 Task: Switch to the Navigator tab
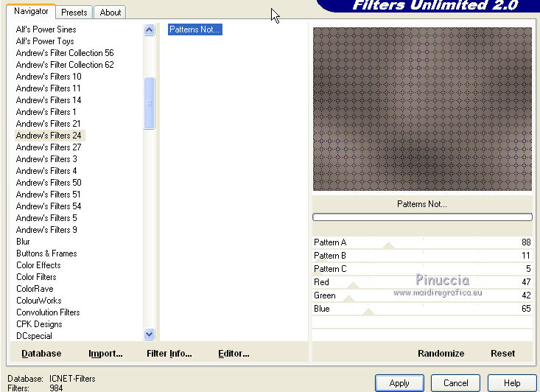(x=31, y=11)
